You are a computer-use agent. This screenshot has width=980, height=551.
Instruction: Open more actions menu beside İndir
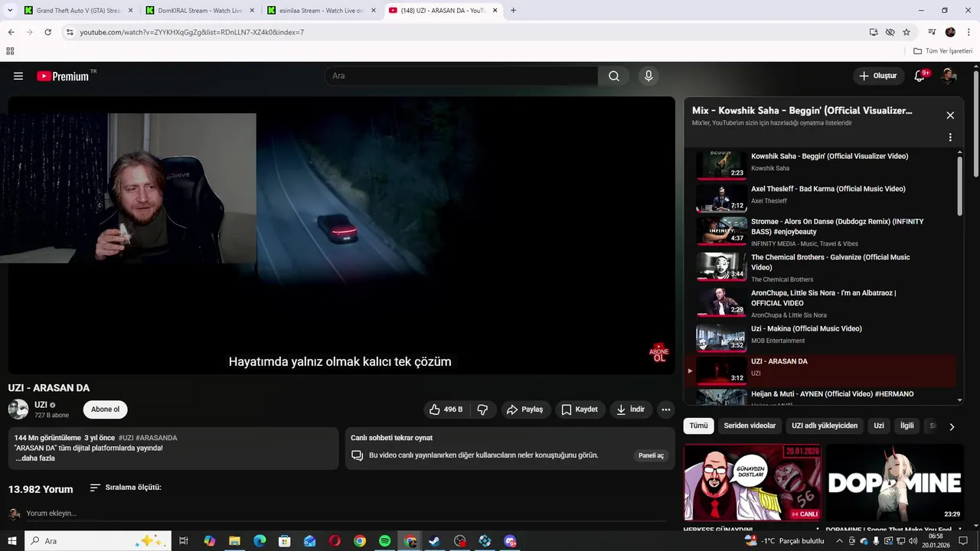(666, 409)
